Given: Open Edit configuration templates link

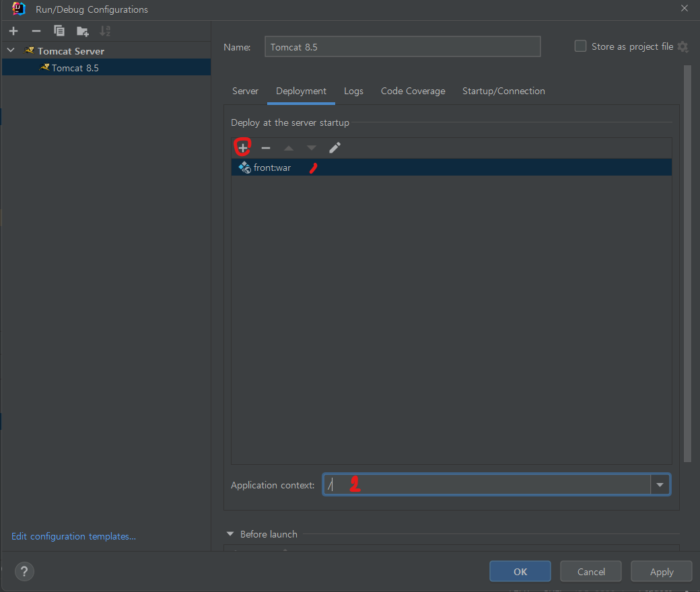Looking at the screenshot, I should (73, 536).
